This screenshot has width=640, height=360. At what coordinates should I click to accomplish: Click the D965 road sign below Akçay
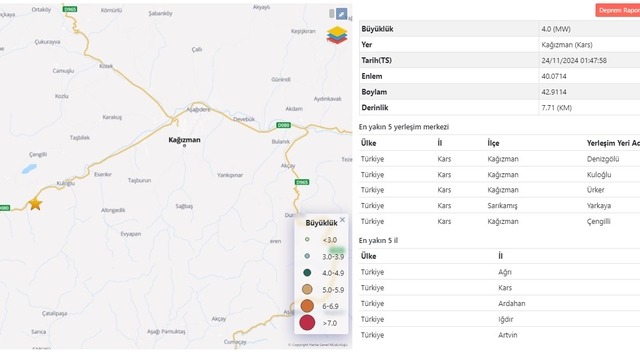tap(302, 182)
